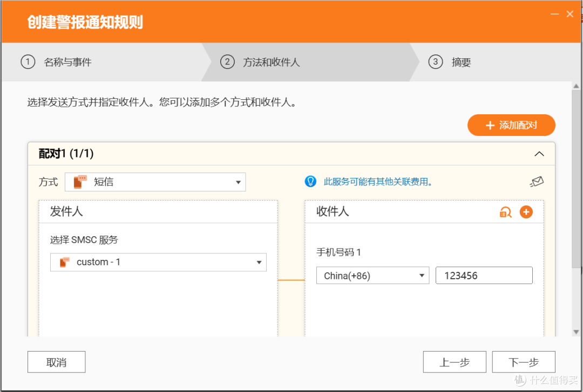Select step 3 摘要
This screenshot has height=392, width=583.
pyautogui.click(x=450, y=62)
